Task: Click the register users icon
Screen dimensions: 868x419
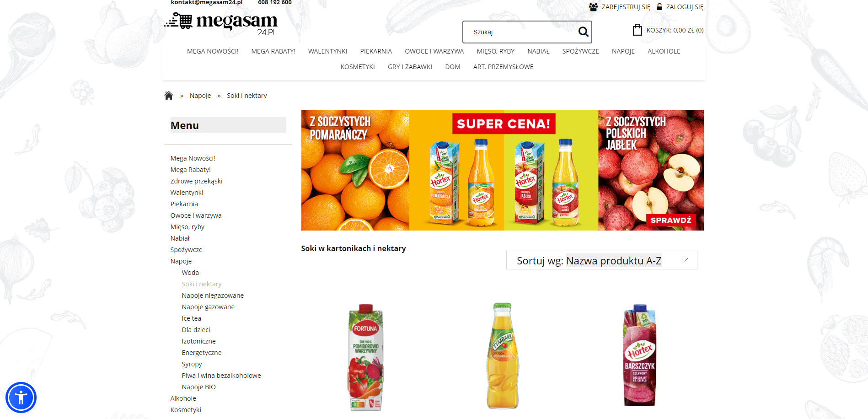Action: 593,7
